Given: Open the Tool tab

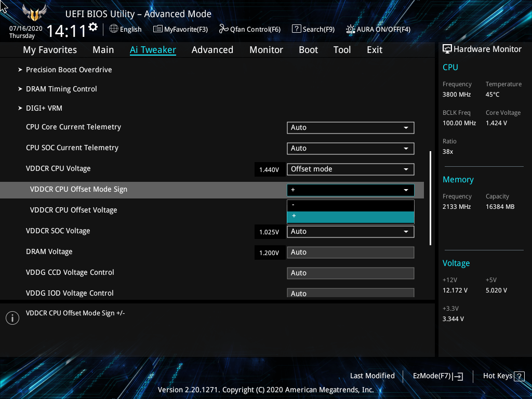Looking at the screenshot, I should pyautogui.click(x=342, y=50).
